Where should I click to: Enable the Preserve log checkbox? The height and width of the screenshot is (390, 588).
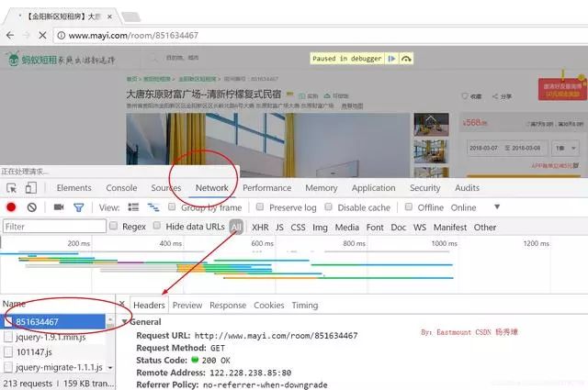click(259, 206)
